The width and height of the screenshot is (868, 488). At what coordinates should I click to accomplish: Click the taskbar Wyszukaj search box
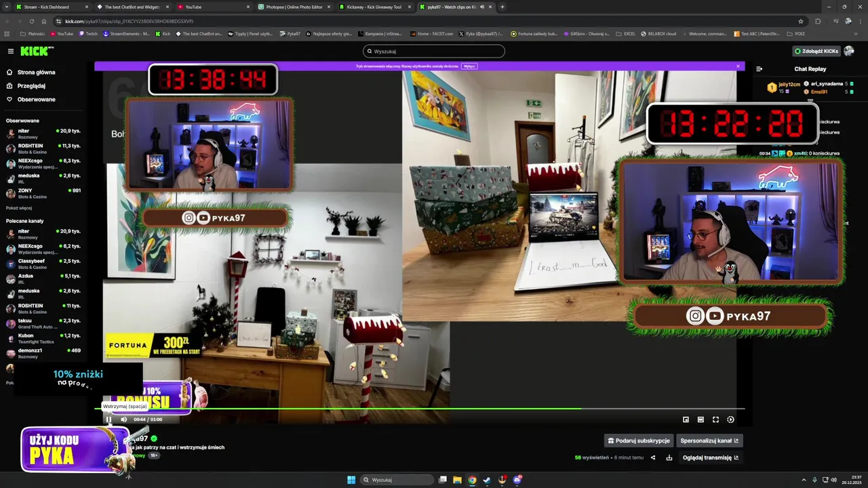[397, 480]
